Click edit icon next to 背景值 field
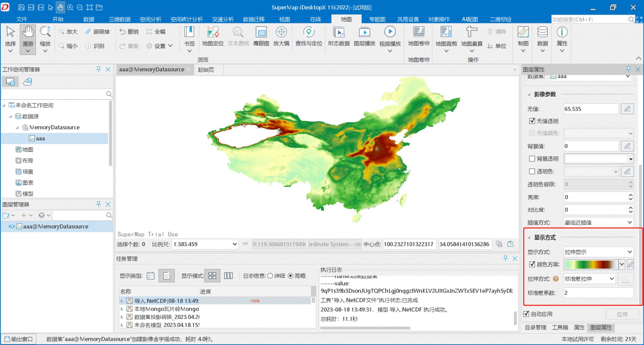The height and width of the screenshot is (345, 644). tap(627, 146)
